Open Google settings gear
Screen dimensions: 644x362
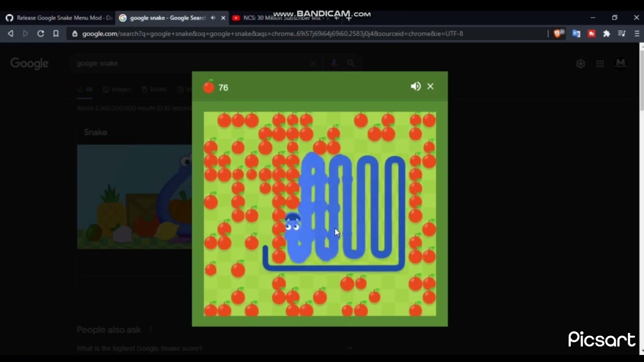581,63
